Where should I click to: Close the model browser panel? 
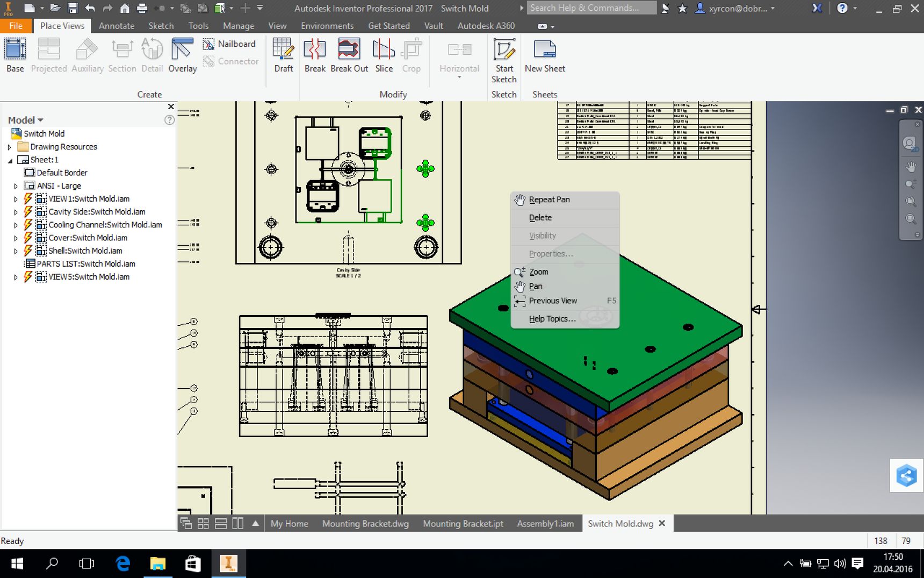click(x=171, y=106)
